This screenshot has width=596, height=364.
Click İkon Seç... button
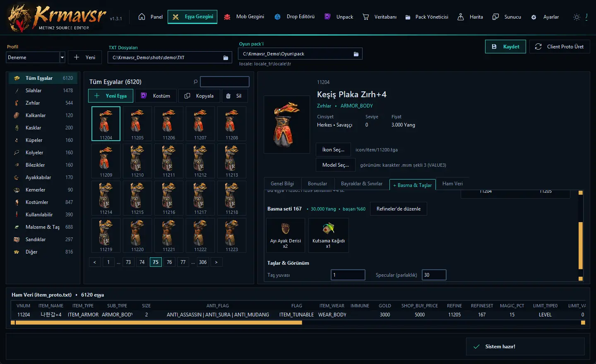point(333,150)
